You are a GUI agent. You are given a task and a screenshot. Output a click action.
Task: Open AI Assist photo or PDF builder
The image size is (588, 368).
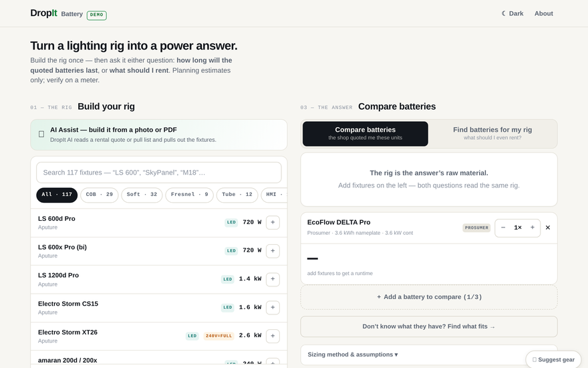tap(158, 134)
